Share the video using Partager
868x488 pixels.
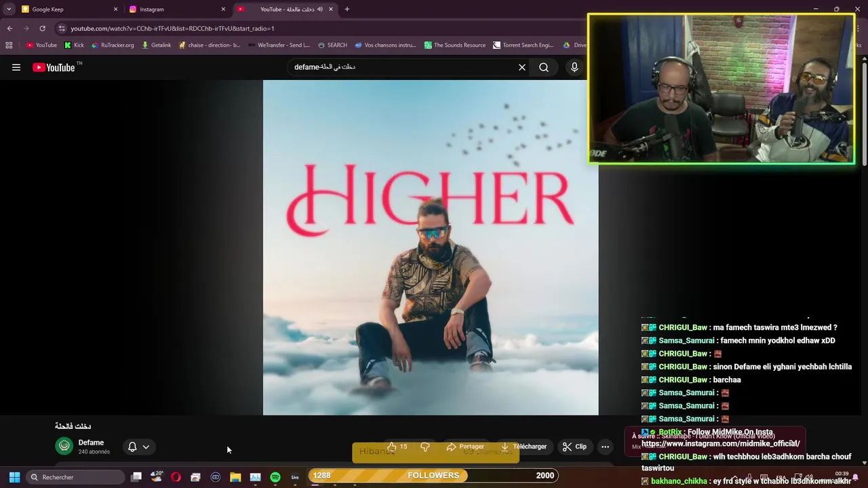465,447
